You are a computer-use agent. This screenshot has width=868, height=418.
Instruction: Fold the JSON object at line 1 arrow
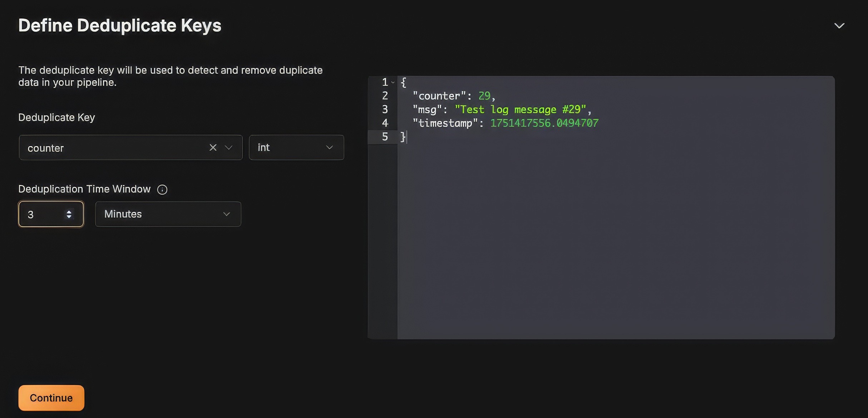pyautogui.click(x=393, y=83)
